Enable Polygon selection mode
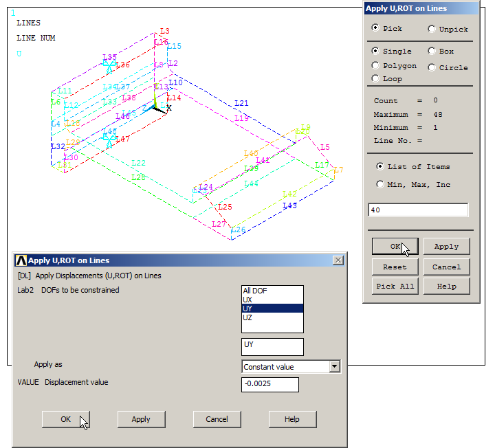The height and width of the screenshot is (448, 495). pos(375,66)
